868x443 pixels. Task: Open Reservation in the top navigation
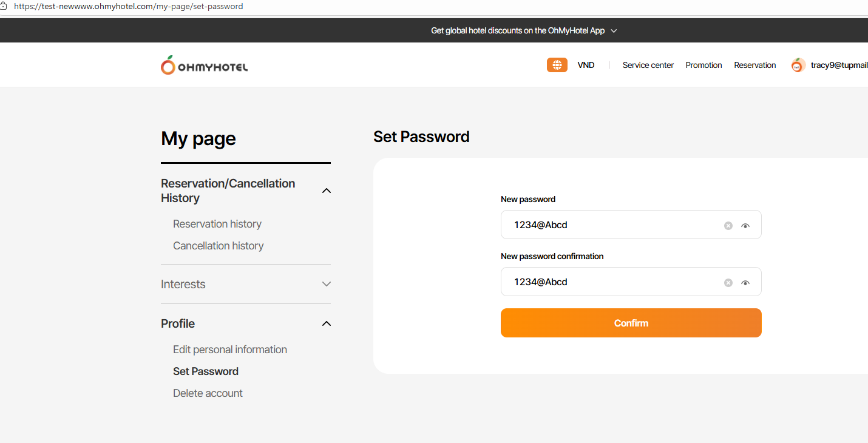point(754,65)
